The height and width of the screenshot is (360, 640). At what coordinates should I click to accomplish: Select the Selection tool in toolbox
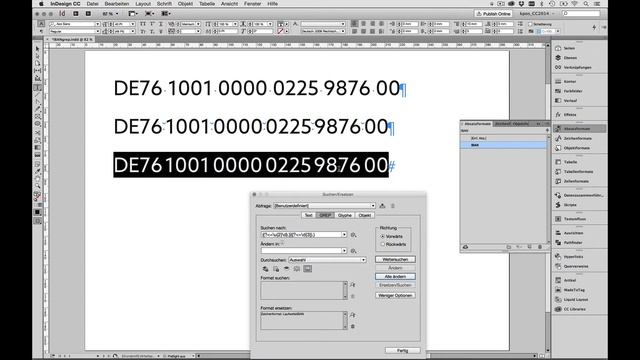[38, 49]
